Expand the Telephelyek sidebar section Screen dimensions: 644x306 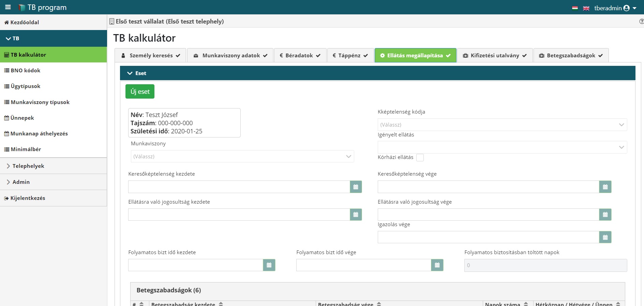click(x=28, y=166)
